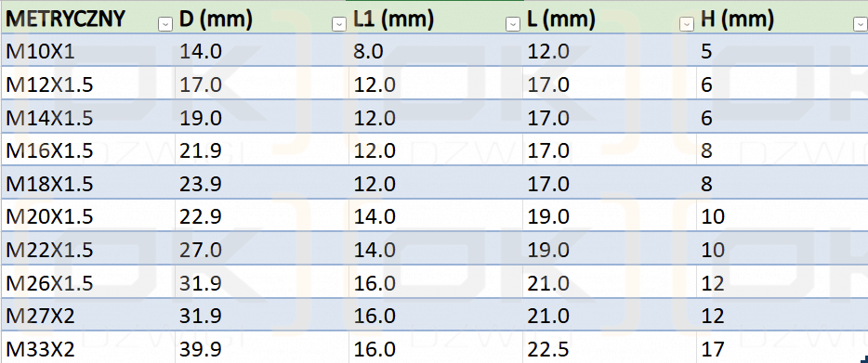The image size is (868, 363).
Task: Open the D (mm) column filter dropdown
Action: (x=339, y=24)
